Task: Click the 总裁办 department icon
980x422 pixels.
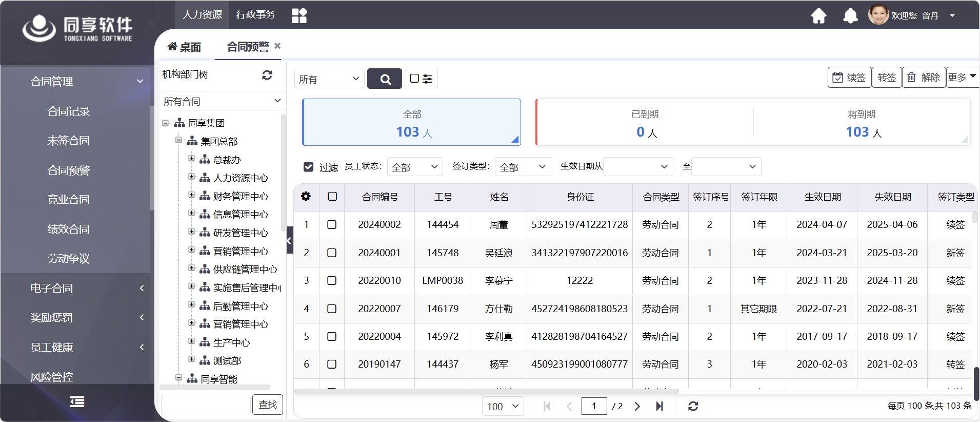Action: tap(205, 159)
